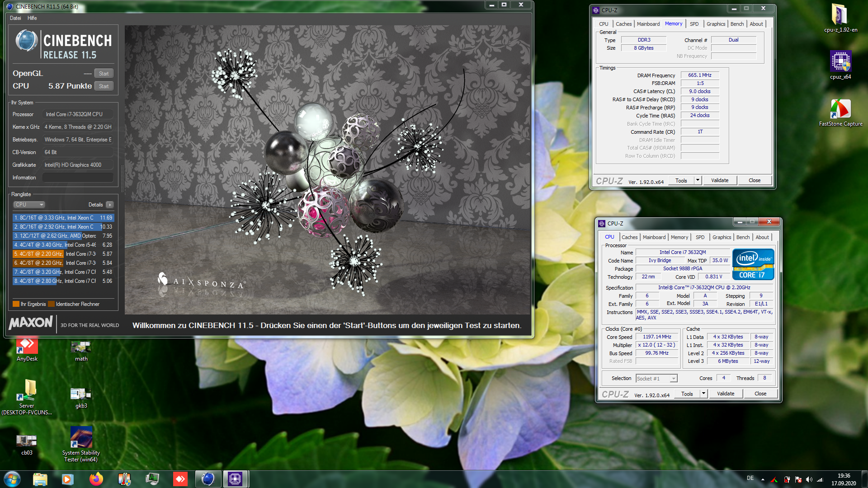Open the volume speaker tray icon
Viewport: 868px width, 488px height.
pos(809,480)
